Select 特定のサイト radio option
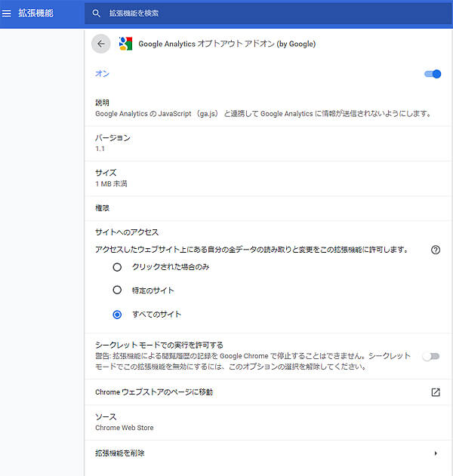Viewport: 453px width, 476px height. [x=117, y=290]
